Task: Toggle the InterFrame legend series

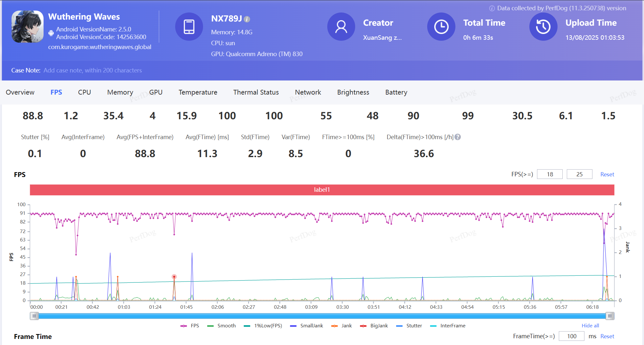Action: click(x=448, y=326)
